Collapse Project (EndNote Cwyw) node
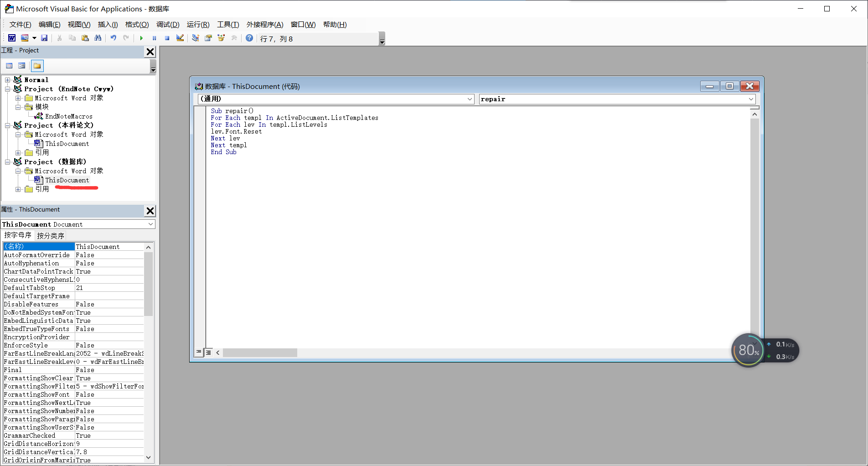868x466 pixels. (7, 89)
